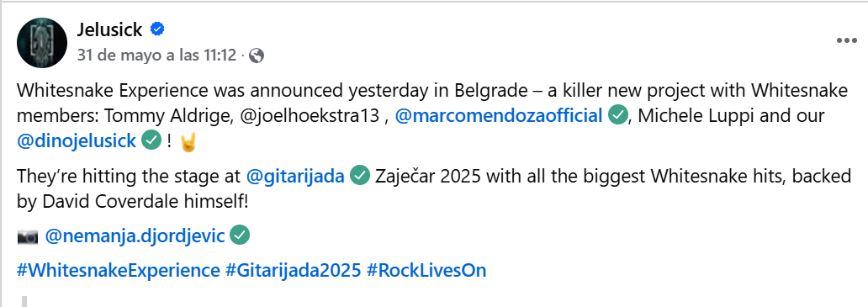Viewport: 868px width, 307px height.
Task: Open the @marcomendozaofficial mention
Action: (498, 115)
